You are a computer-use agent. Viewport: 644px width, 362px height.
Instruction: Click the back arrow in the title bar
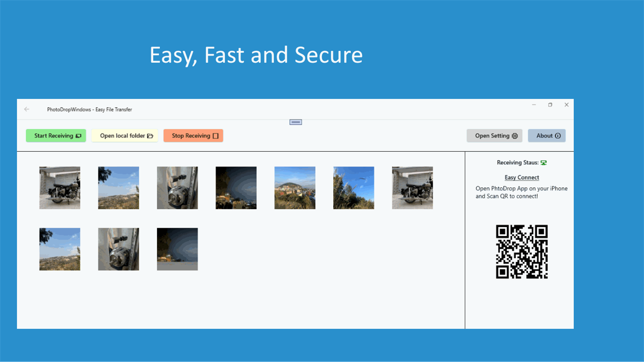[x=26, y=109]
